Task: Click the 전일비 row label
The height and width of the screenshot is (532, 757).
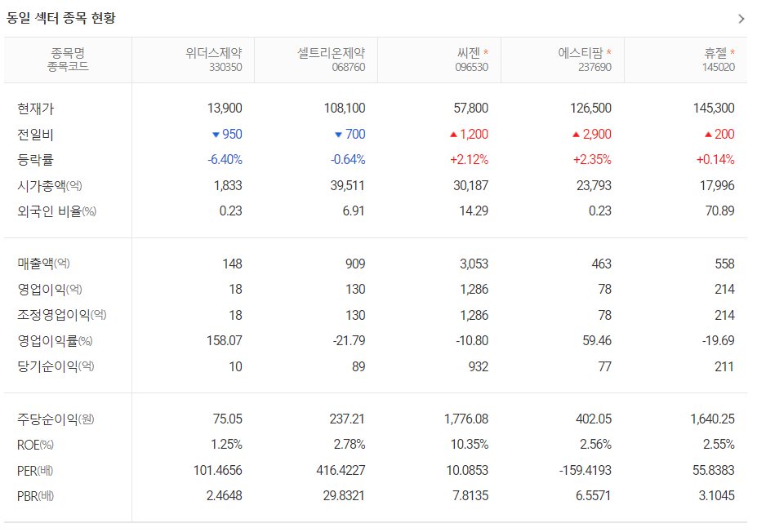Action: coord(35,135)
